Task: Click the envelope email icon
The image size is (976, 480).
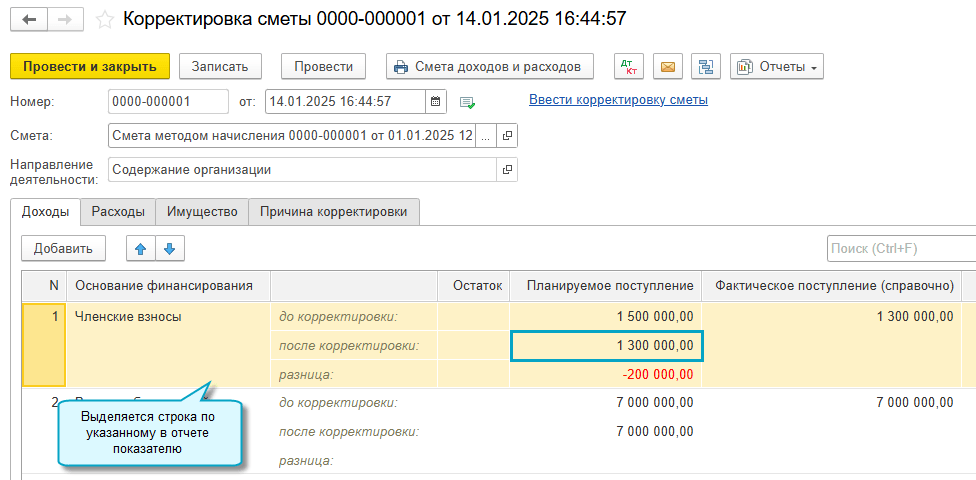Action: point(668,67)
